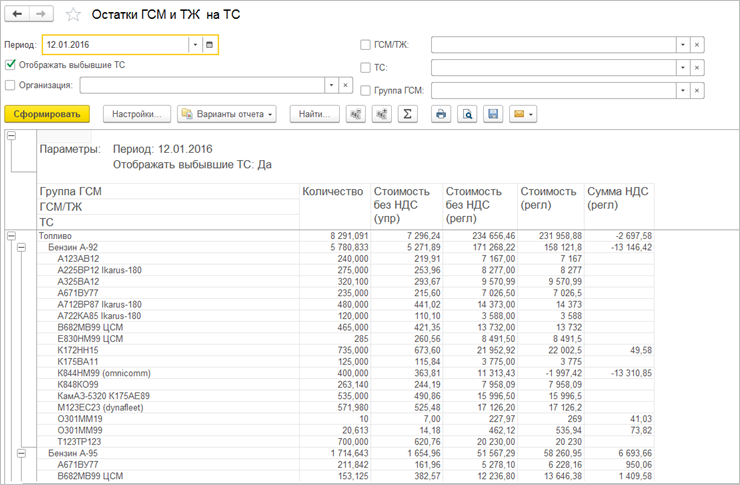Click the sum (Σ) toolbar icon
Image resolution: width=740 pixels, height=485 pixels.
[407, 114]
